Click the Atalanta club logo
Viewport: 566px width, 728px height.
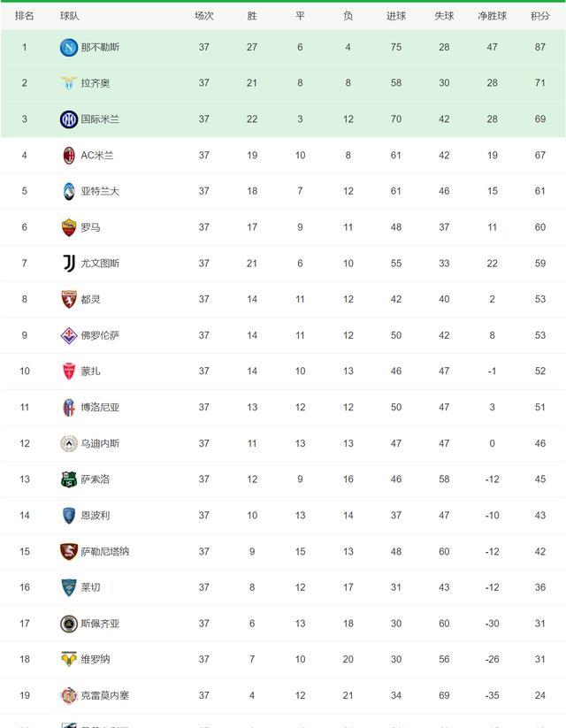click(x=69, y=191)
